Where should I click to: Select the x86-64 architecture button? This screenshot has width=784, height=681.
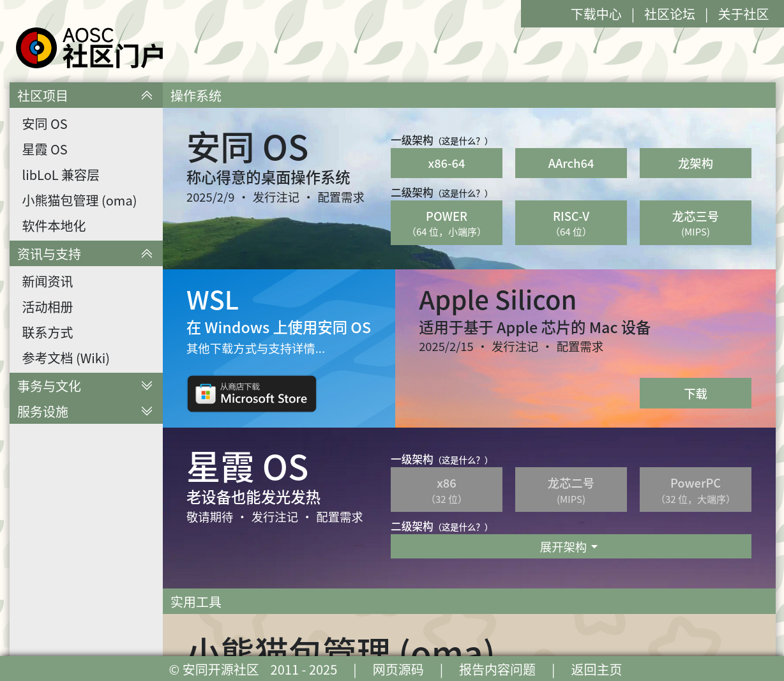(x=446, y=163)
